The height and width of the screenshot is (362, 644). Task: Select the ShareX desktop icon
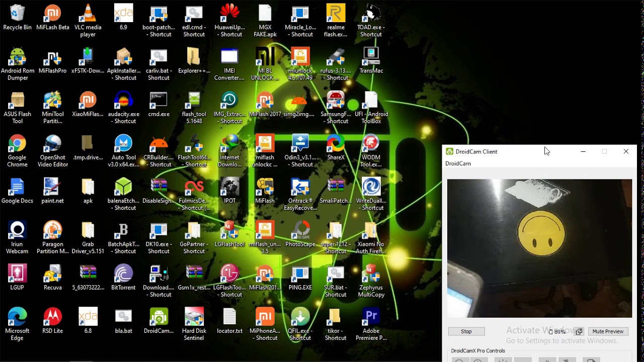(x=336, y=147)
